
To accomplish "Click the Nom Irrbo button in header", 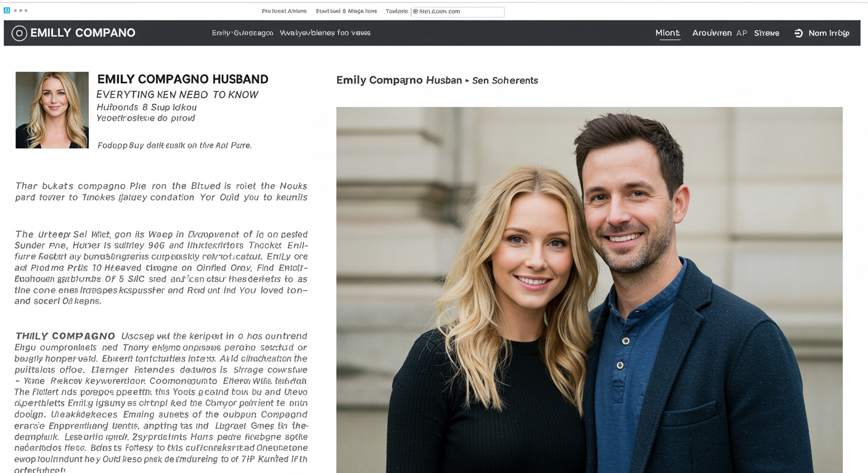I will 822,33.
